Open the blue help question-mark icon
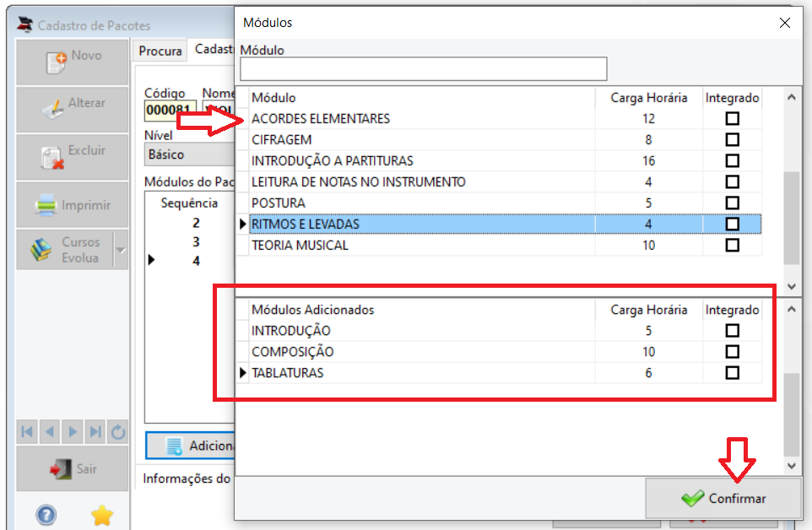812x530 pixels. tap(46, 515)
